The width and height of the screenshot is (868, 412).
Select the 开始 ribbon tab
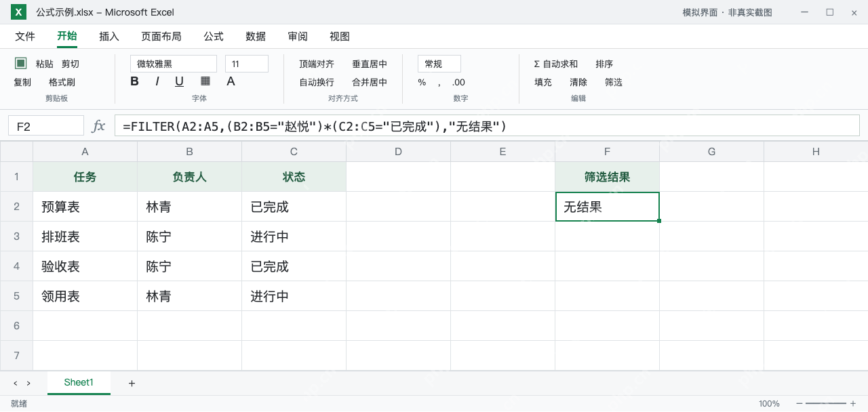tap(67, 37)
